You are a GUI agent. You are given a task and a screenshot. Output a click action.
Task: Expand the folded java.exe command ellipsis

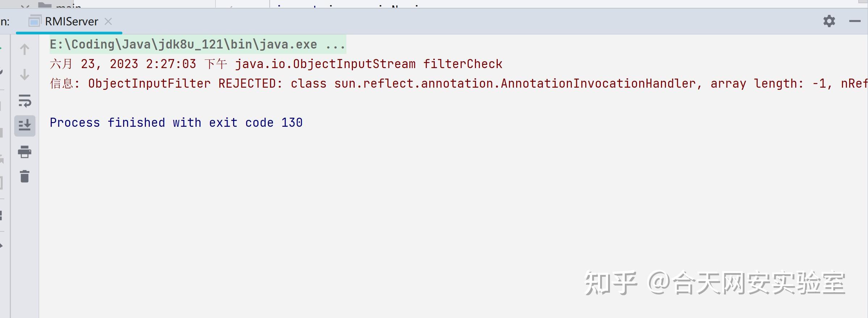(335, 45)
